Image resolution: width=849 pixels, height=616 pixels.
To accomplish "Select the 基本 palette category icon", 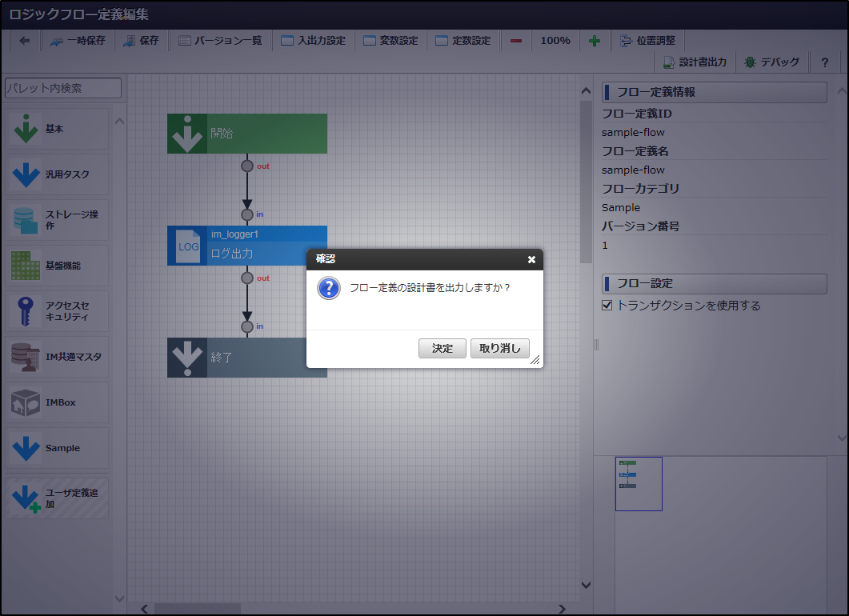I will (26, 129).
